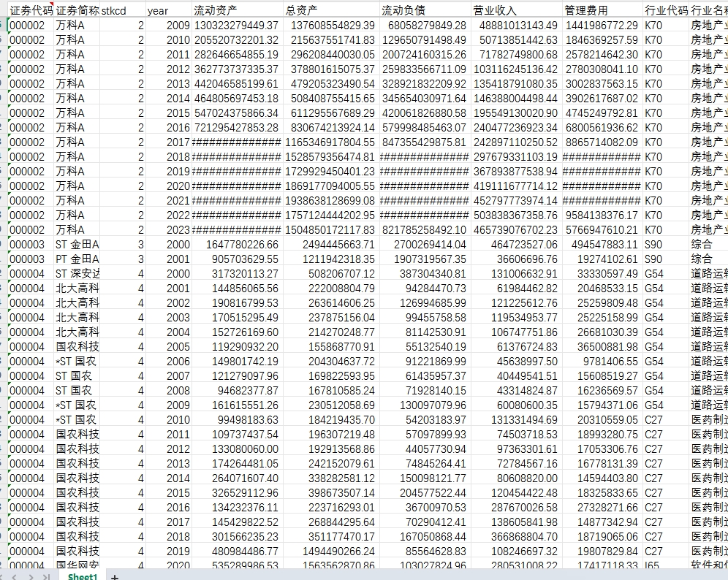Click cell containing 1165346917804.55

click(x=331, y=142)
